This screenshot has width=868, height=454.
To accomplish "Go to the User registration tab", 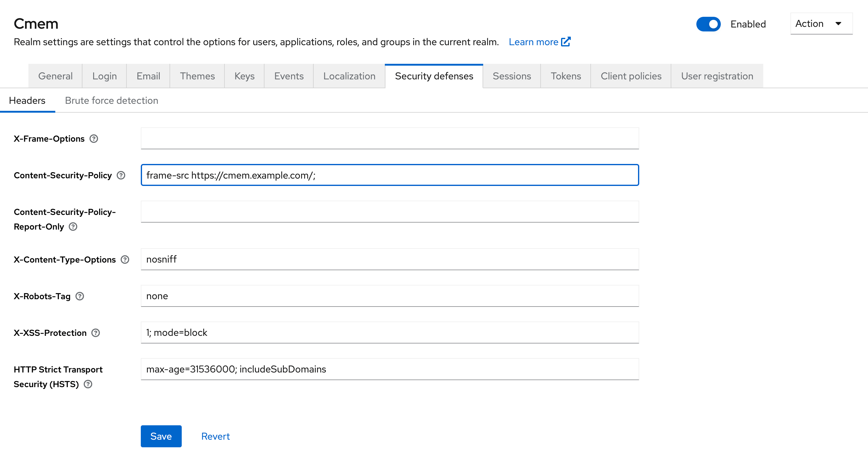I will tap(717, 76).
